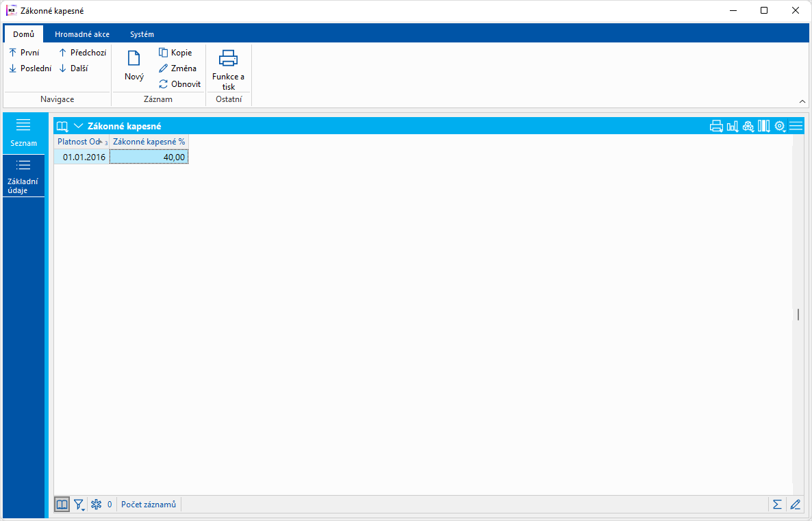Click the print icon in list header

(716, 126)
